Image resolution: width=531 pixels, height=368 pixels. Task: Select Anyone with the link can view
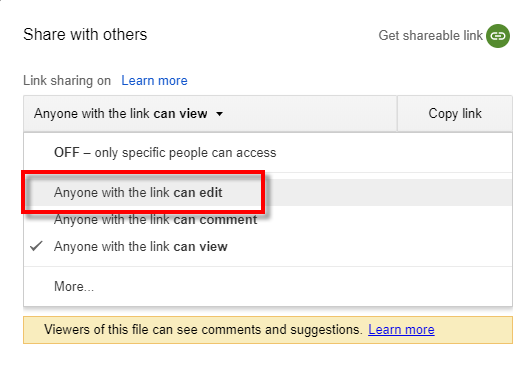pyautogui.click(x=268, y=246)
